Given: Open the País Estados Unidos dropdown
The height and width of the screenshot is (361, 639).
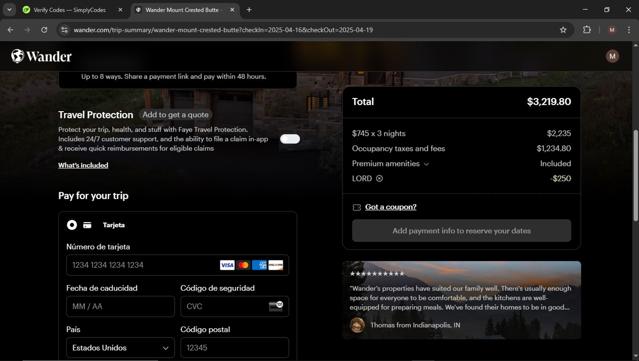Looking at the screenshot, I should [120, 348].
